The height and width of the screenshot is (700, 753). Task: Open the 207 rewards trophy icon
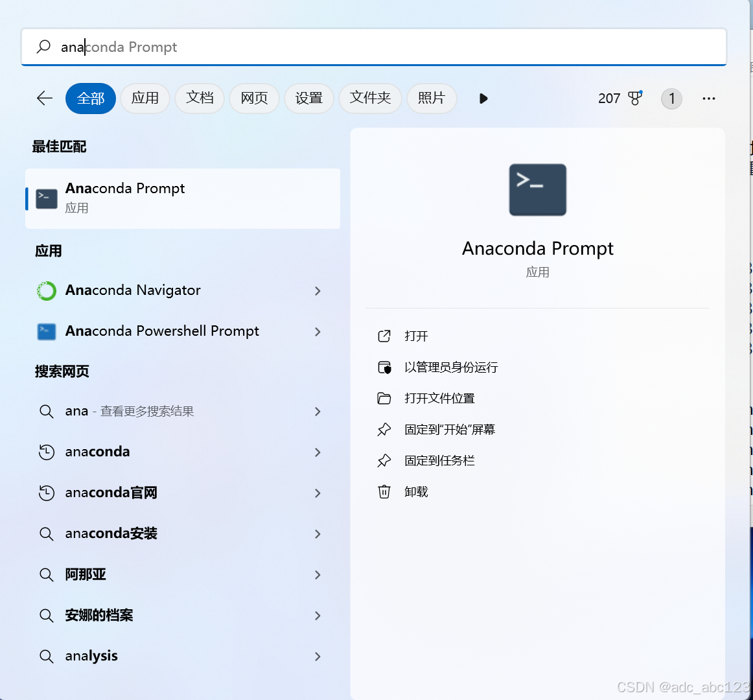pos(635,98)
